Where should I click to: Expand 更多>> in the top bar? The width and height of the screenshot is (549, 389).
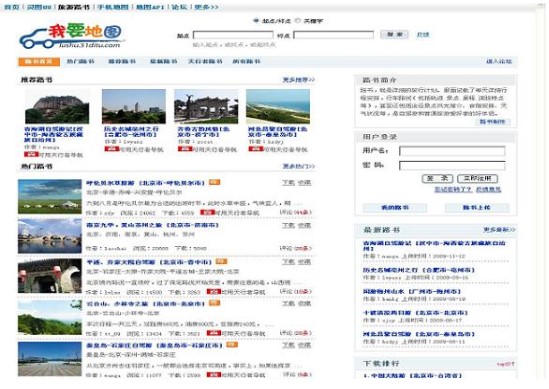point(207,7)
